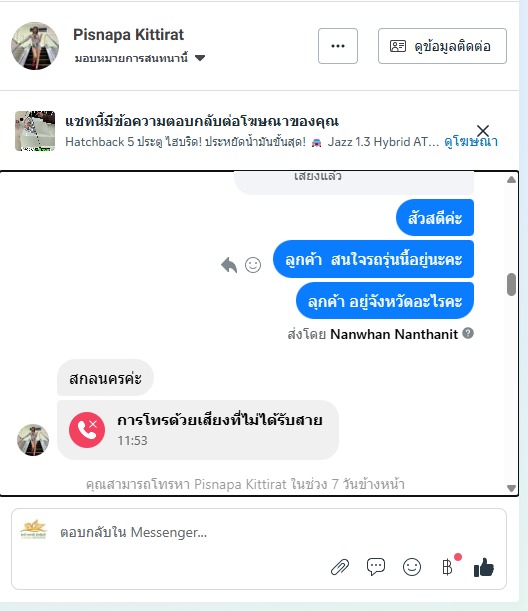The height and width of the screenshot is (611, 528).
Task: Open the ดูโฆษณา link
Action: 471,142
